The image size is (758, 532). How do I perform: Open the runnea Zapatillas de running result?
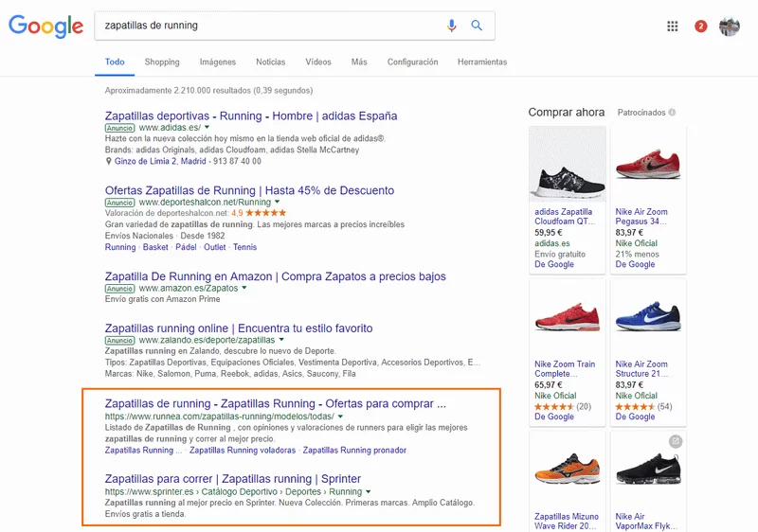click(275, 403)
